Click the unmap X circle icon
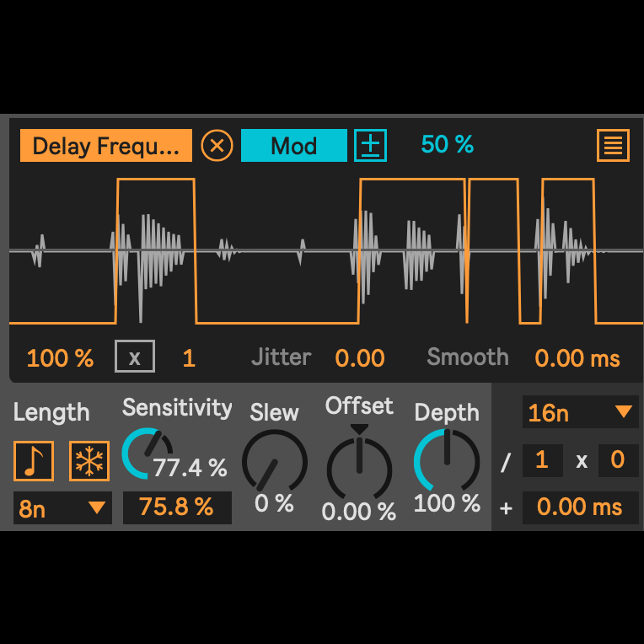 217,146
